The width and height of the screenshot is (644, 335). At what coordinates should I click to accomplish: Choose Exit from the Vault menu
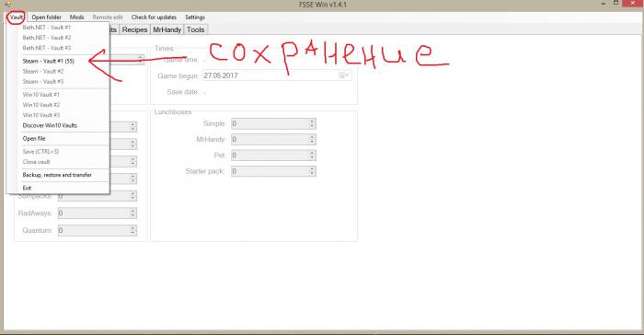point(27,188)
